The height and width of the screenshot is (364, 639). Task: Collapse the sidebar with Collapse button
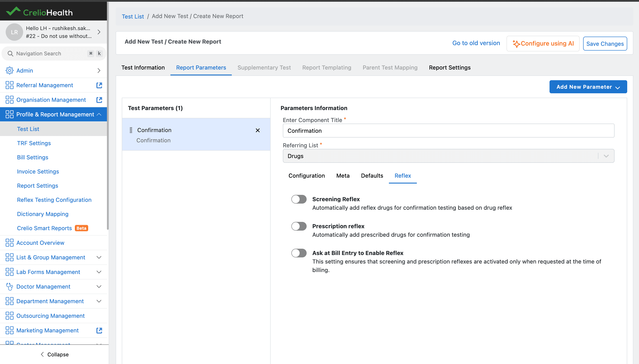(54, 354)
